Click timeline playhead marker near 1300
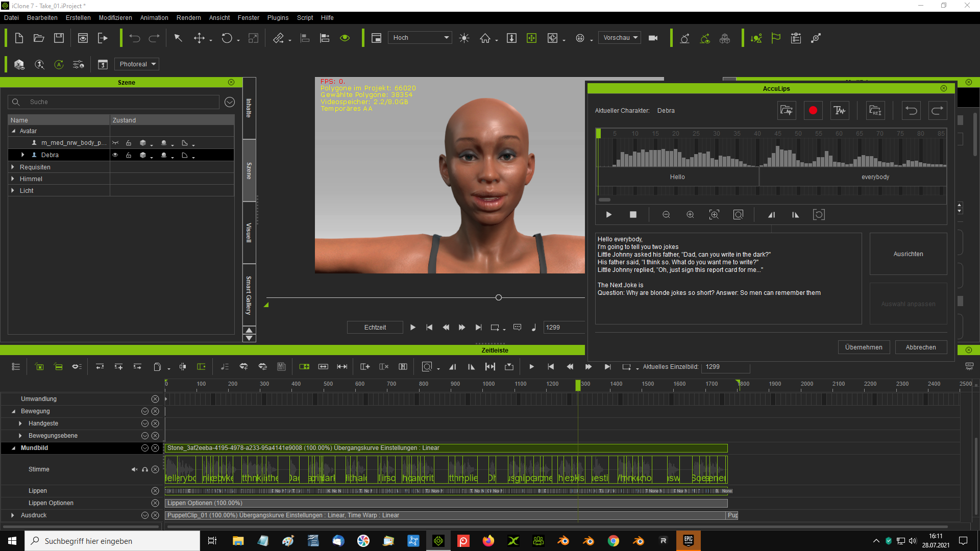980x551 pixels. 578,385
